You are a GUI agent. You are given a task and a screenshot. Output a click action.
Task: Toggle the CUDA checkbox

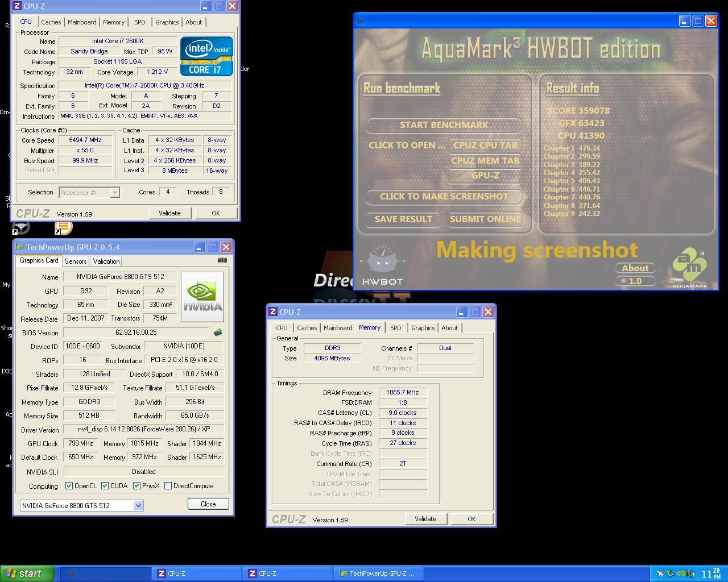coord(105,485)
